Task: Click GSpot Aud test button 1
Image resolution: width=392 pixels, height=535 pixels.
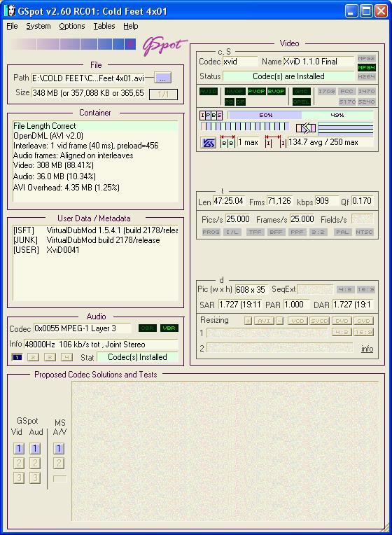Action: 35,448
